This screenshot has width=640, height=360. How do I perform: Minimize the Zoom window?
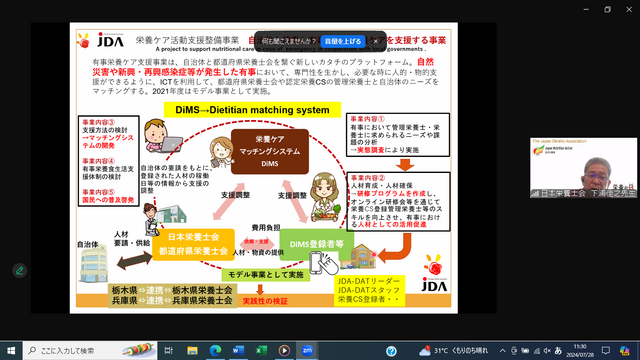click(586, 9)
